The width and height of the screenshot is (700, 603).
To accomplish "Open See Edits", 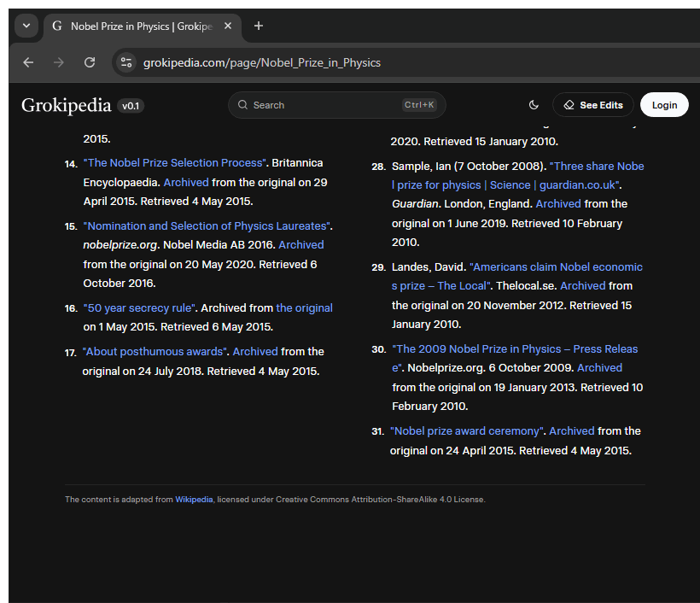I will (592, 105).
